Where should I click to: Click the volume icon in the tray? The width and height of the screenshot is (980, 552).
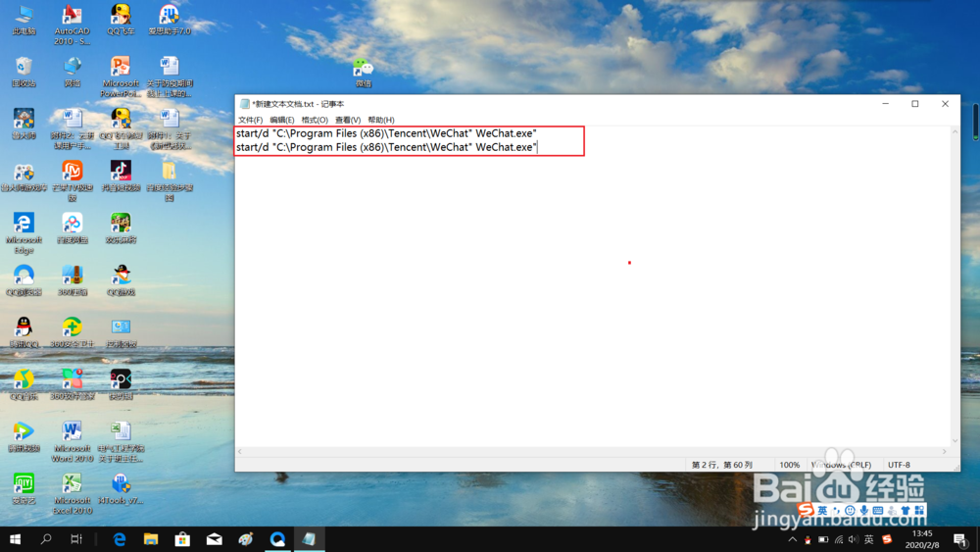coord(854,539)
